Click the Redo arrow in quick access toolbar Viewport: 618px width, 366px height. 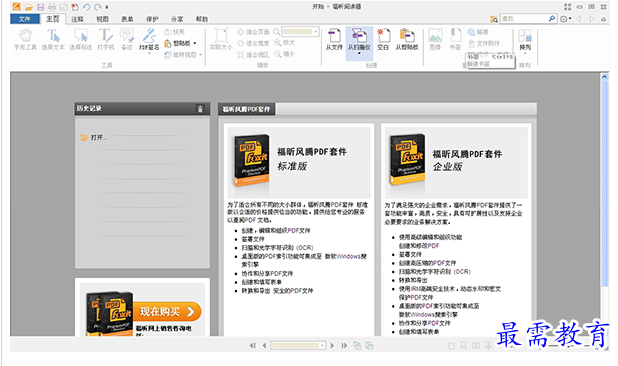98,7
